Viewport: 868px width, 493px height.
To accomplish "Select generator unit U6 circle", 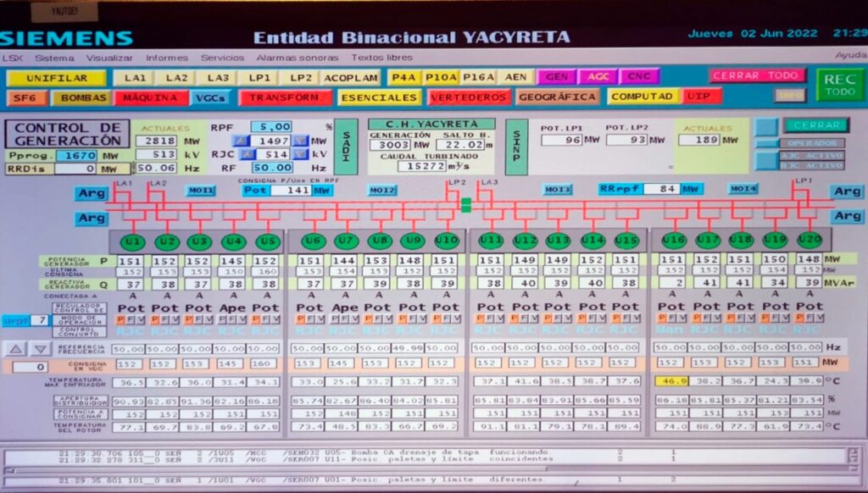I will coord(314,241).
